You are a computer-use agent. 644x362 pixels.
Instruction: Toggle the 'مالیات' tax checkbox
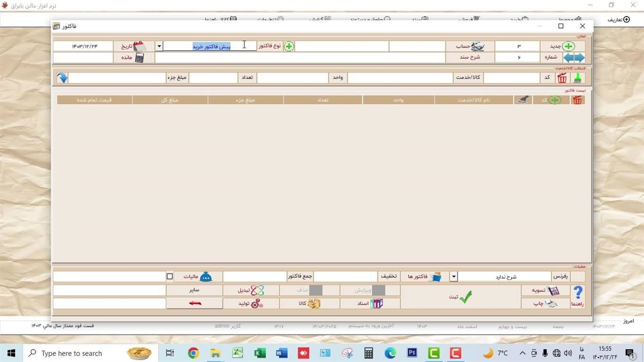[170, 277]
